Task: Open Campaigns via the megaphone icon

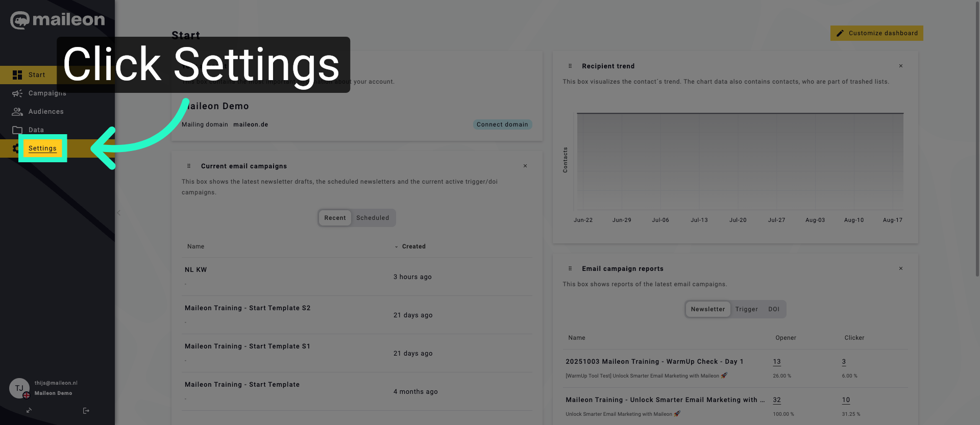Action: point(17,93)
